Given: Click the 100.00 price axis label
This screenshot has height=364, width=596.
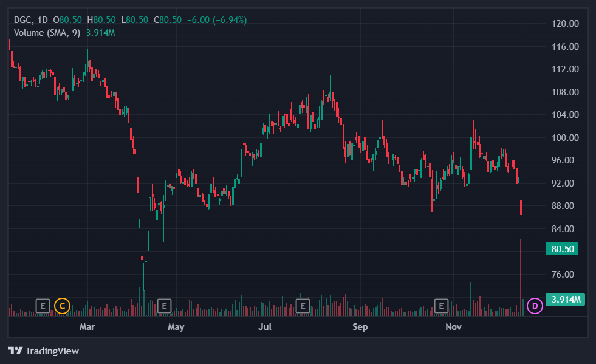Looking at the screenshot, I should [x=564, y=138].
